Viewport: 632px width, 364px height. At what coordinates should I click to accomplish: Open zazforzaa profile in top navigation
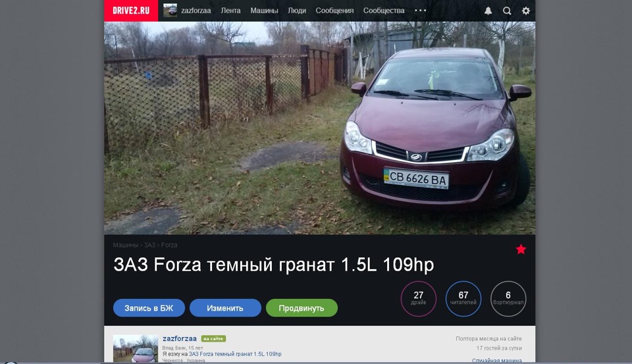(196, 11)
